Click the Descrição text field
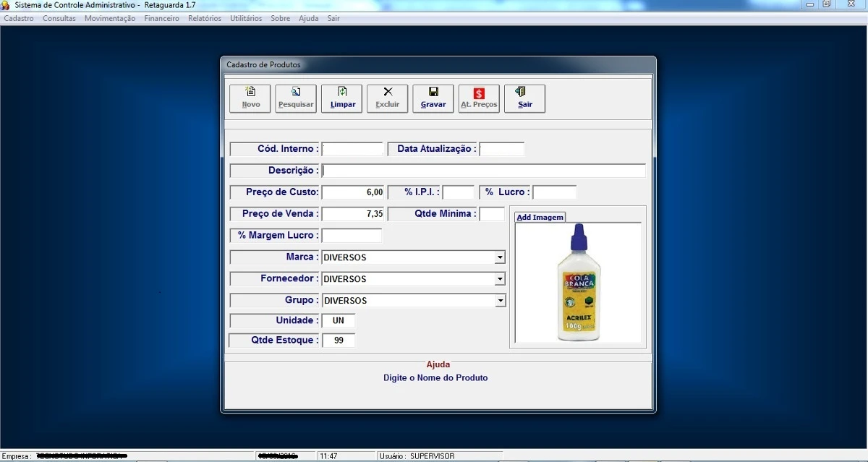Image resolution: width=868 pixels, height=462 pixels. pyautogui.click(x=483, y=171)
